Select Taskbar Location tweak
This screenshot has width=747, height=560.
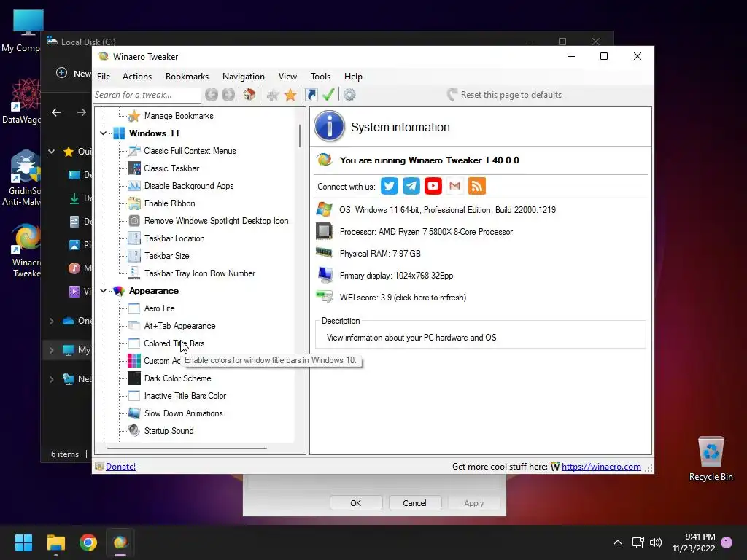coord(174,238)
